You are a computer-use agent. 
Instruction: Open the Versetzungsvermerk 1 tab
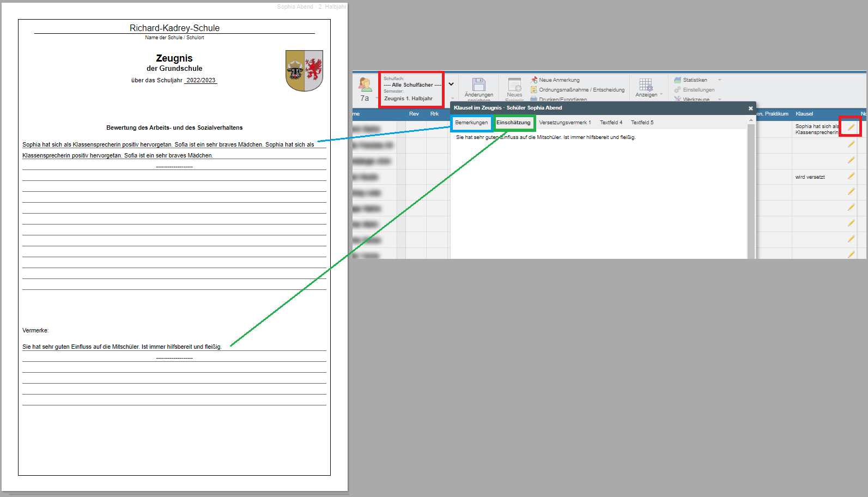tap(564, 123)
